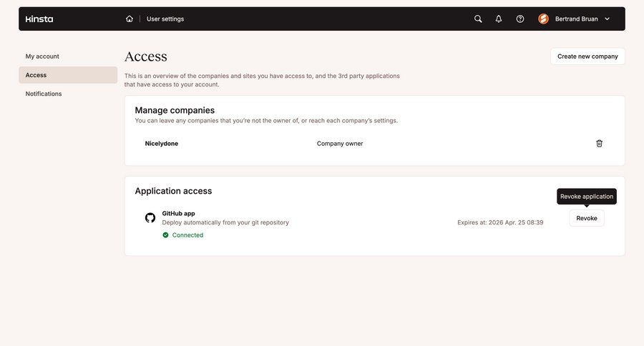
Task: Click the green Connected check icon
Action: (165, 235)
